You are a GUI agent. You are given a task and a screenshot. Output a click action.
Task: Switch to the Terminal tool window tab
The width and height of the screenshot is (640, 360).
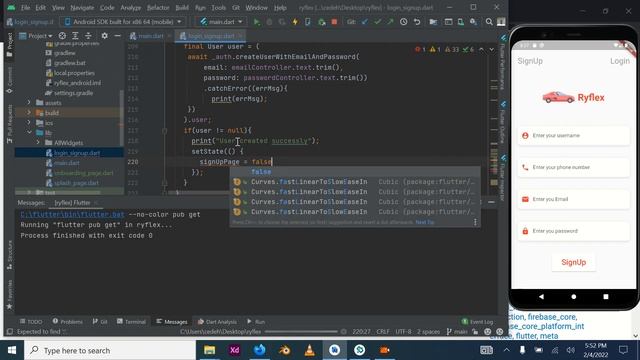(x=131, y=322)
